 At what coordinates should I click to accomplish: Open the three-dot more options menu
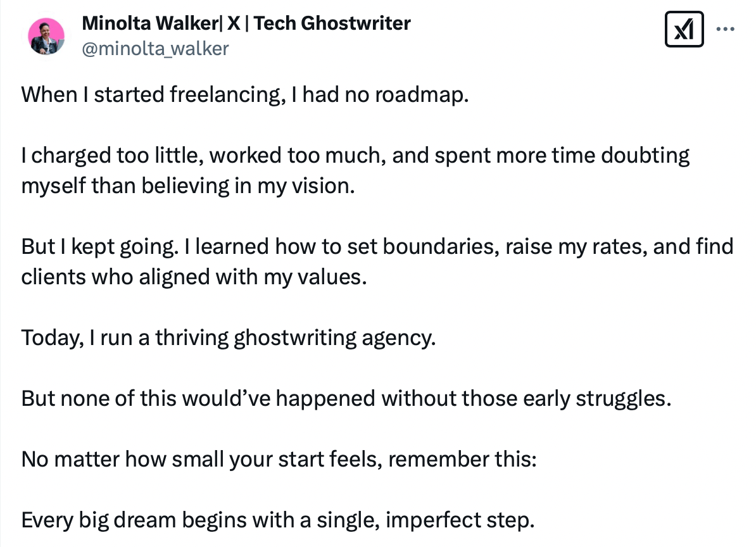[725, 29]
